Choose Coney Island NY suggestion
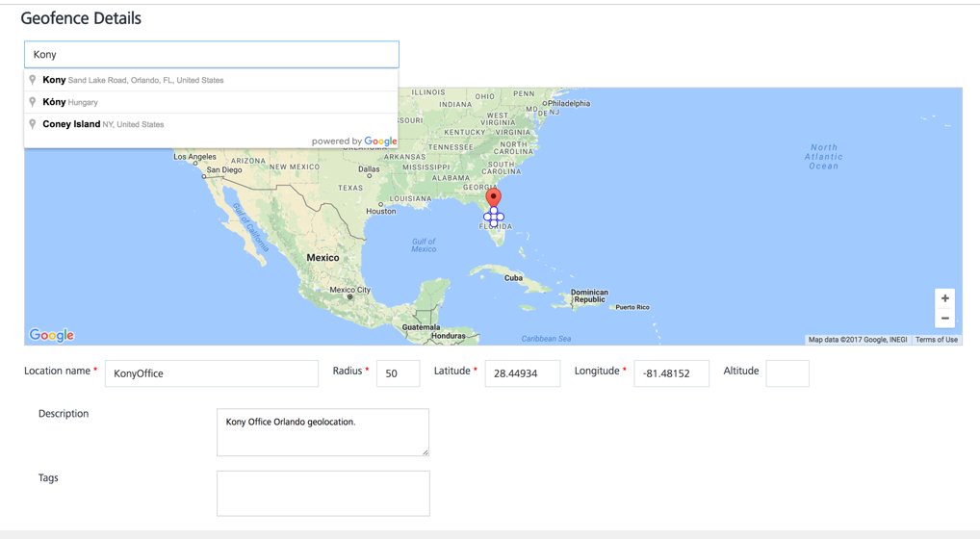Screen dimensions: 980x539 103,124
